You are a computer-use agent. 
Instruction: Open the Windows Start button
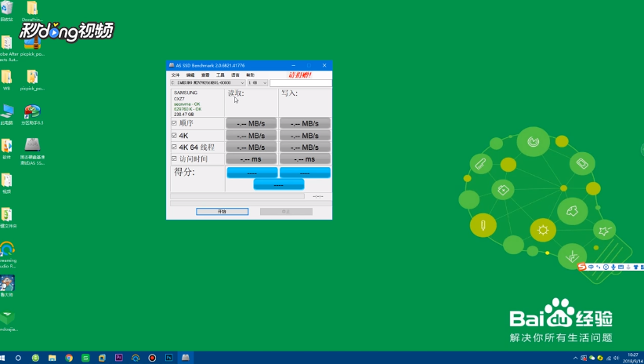(3, 358)
